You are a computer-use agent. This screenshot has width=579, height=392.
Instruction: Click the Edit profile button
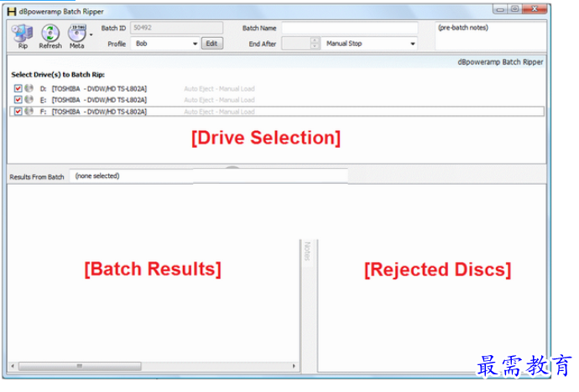212,44
